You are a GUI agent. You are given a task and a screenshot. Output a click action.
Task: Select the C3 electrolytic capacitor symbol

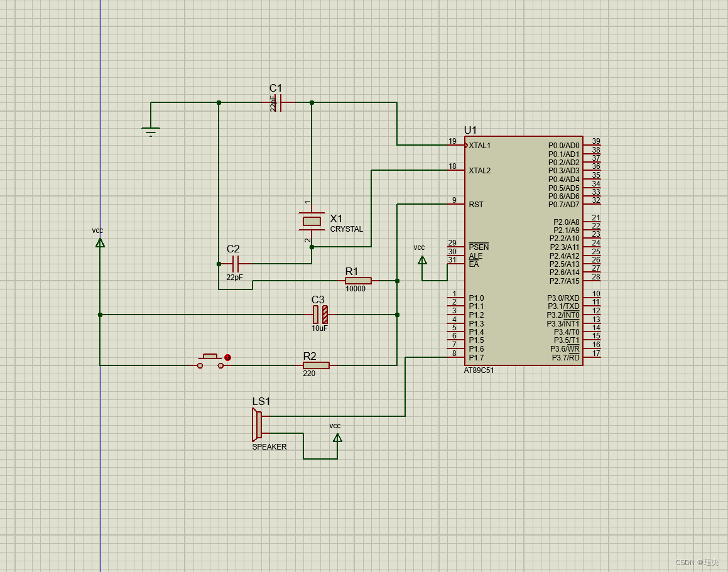point(320,315)
